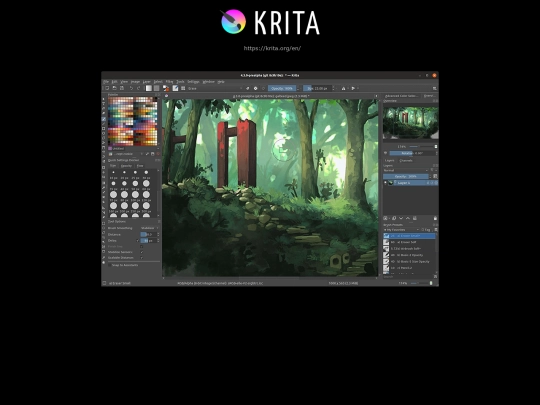Click the Overview docker thumbnail
Screen dimensions: 540x405
pyautogui.click(x=411, y=123)
